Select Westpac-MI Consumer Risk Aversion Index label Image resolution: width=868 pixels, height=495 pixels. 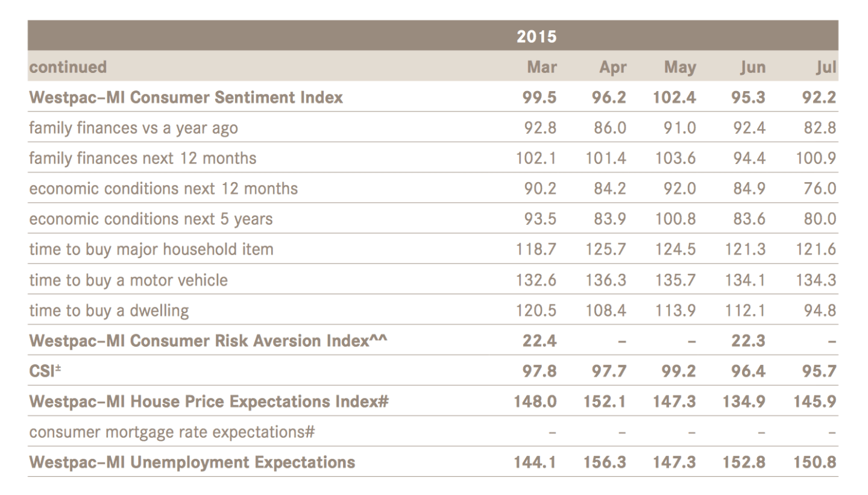click(x=208, y=341)
